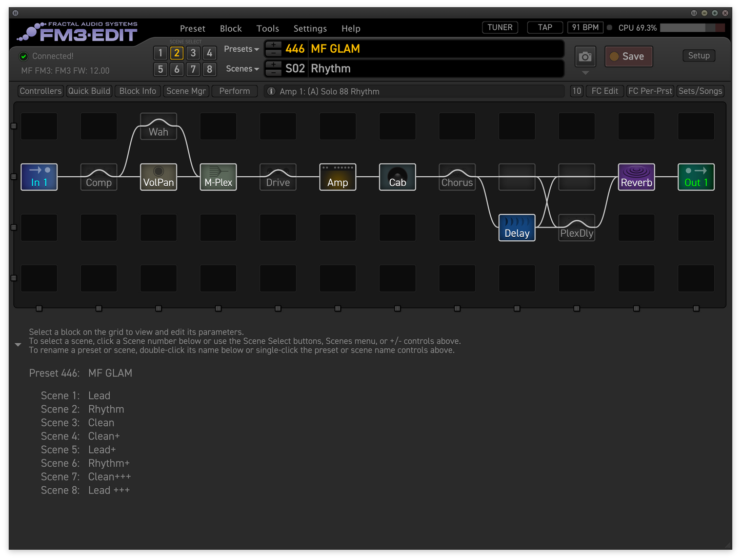Increment scene with plus button
This screenshot has height=560, width=741.
274,65
